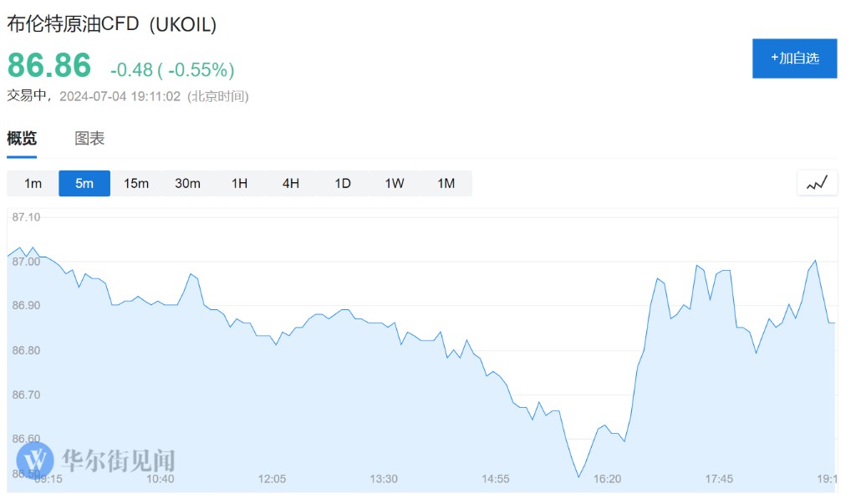
Task: Add UKOIL to watchlist with +加自选
Action: [794, 58]
